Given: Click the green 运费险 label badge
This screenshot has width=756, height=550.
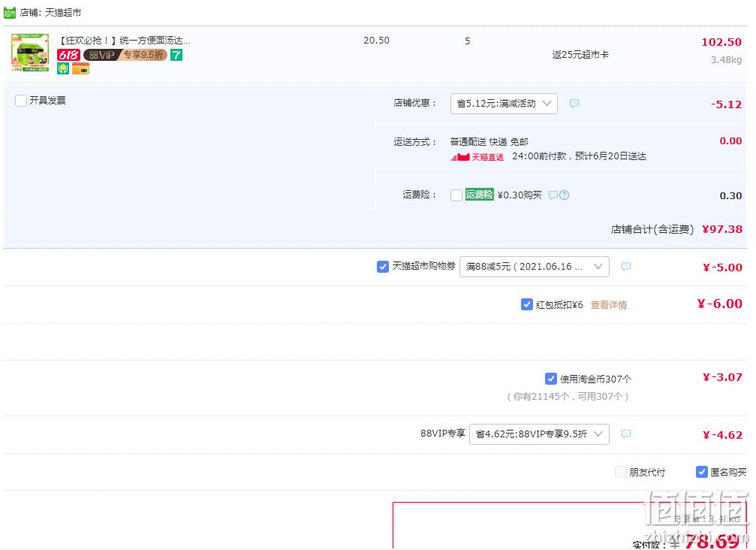Looking at the screenshot, I should point(479,195).
